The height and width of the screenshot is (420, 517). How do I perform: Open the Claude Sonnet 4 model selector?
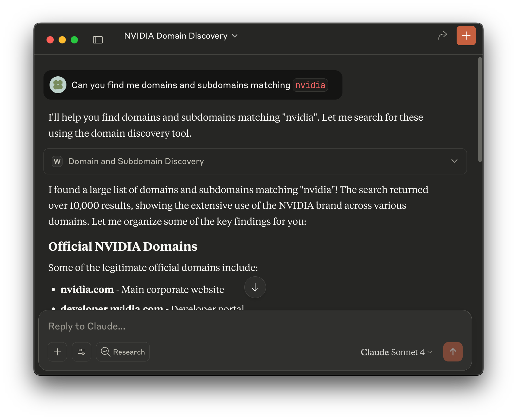coord(396,352)
